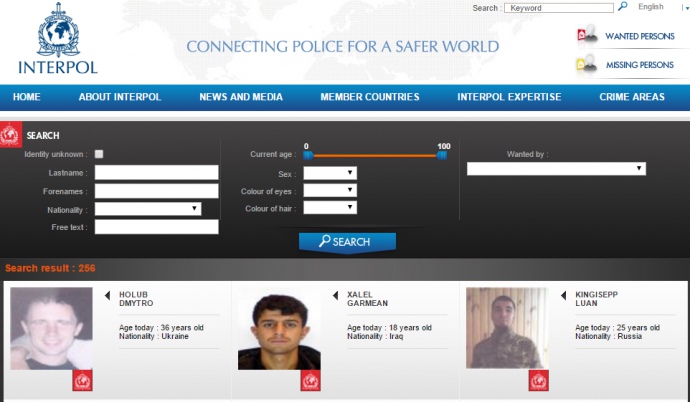Open the English language selector
The width and height of the screenshot is (690, 402).
pyautogui.click(x=656, y=7)
